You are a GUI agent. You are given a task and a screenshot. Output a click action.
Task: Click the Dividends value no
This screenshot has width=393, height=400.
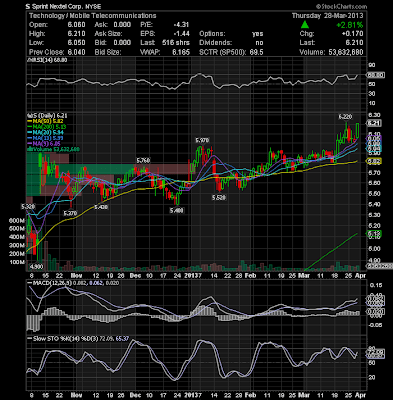259,43
